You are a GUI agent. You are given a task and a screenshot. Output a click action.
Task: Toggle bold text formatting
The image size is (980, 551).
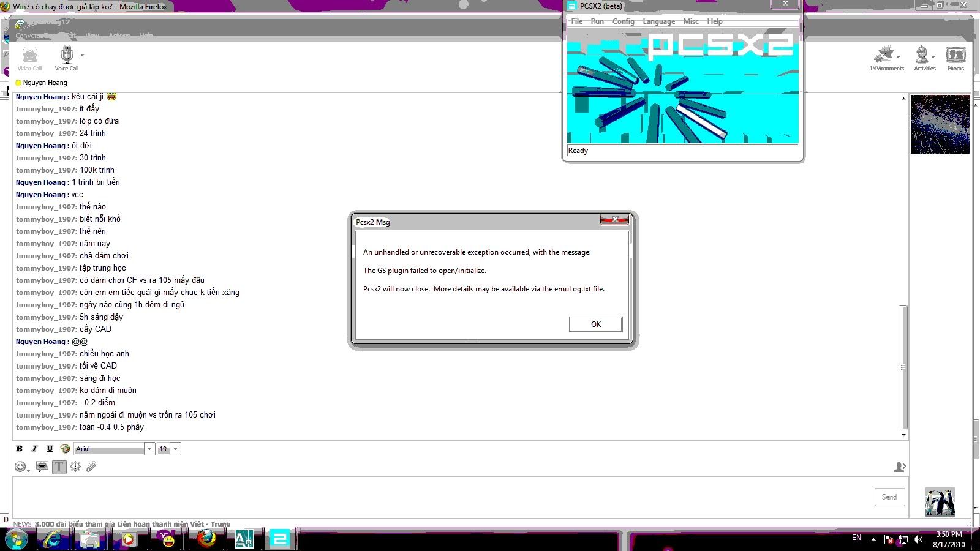[20, 449]
